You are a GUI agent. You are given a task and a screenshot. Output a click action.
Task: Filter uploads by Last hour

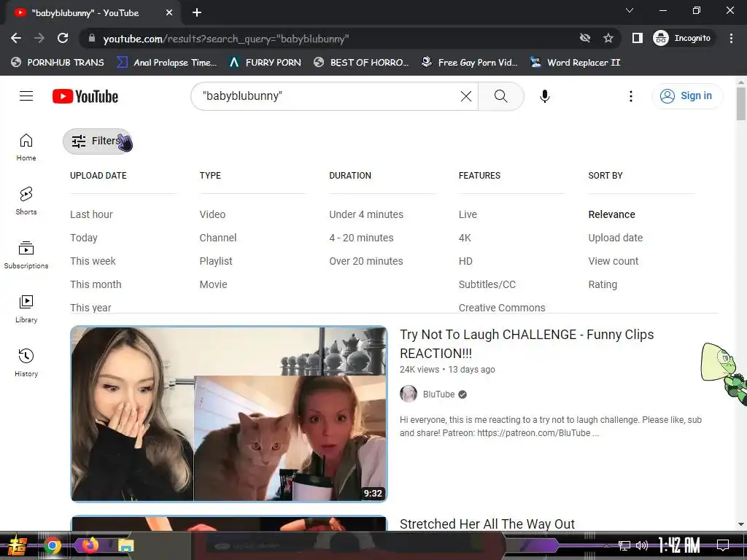(91, 214)
